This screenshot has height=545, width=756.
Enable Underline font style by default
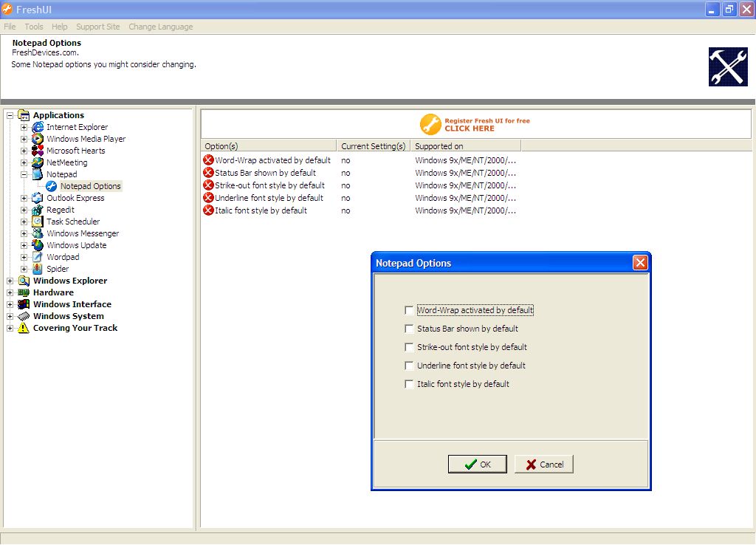click(x=409, y=366)
